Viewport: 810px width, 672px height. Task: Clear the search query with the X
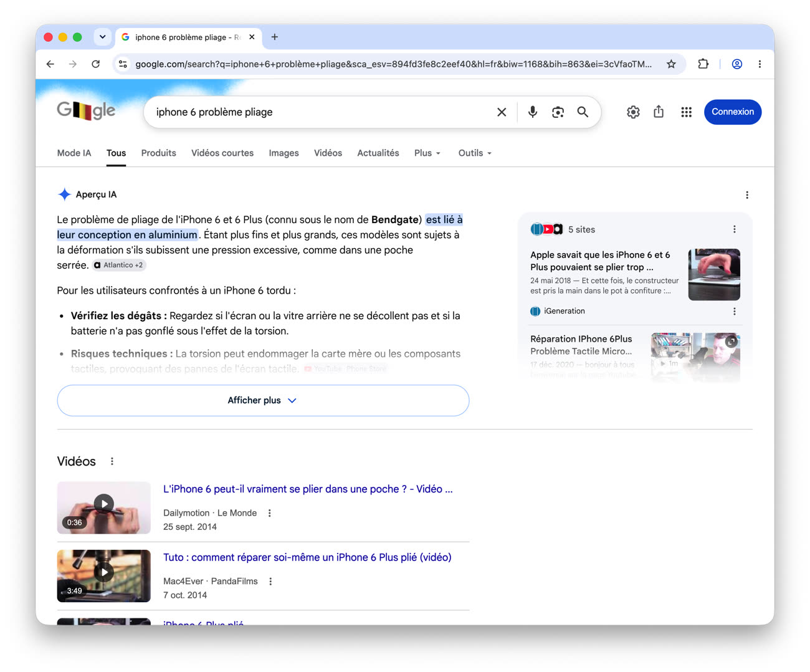click(502, 112)
